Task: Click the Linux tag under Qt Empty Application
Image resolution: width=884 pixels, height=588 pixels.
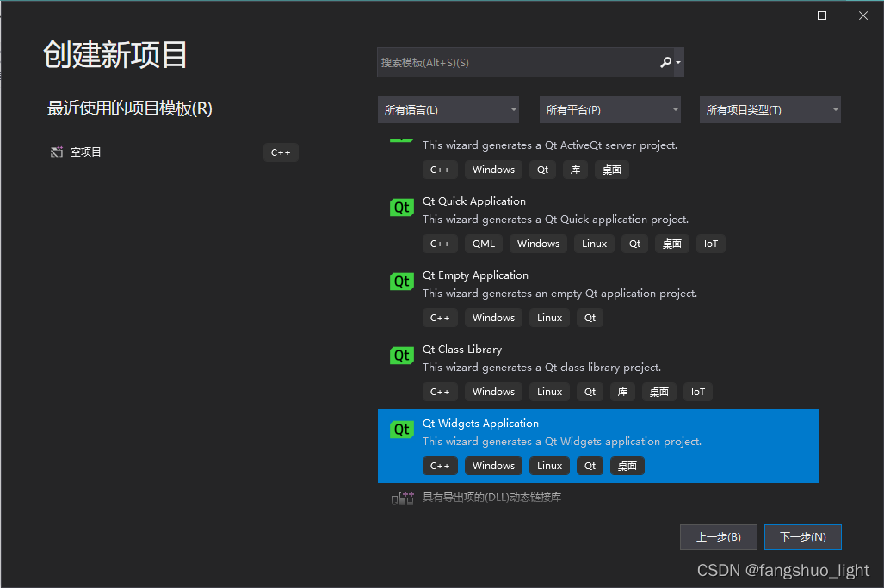Action: pos(550,318)
